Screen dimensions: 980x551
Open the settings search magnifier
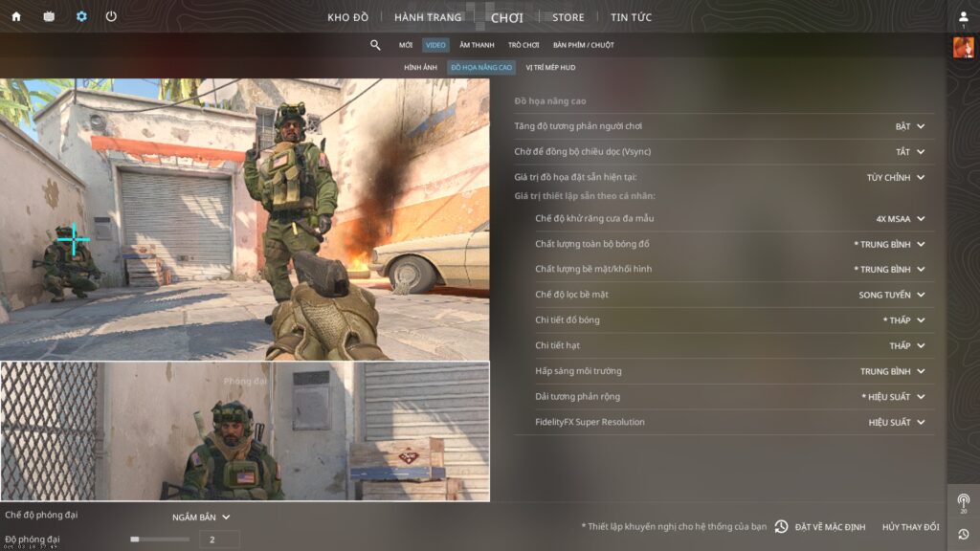(x=375, y=45)
